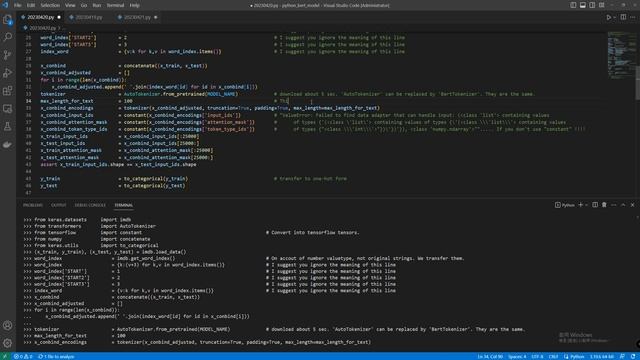Open the Customize Layout icon

pyautogui.click(x=602, y=5)
